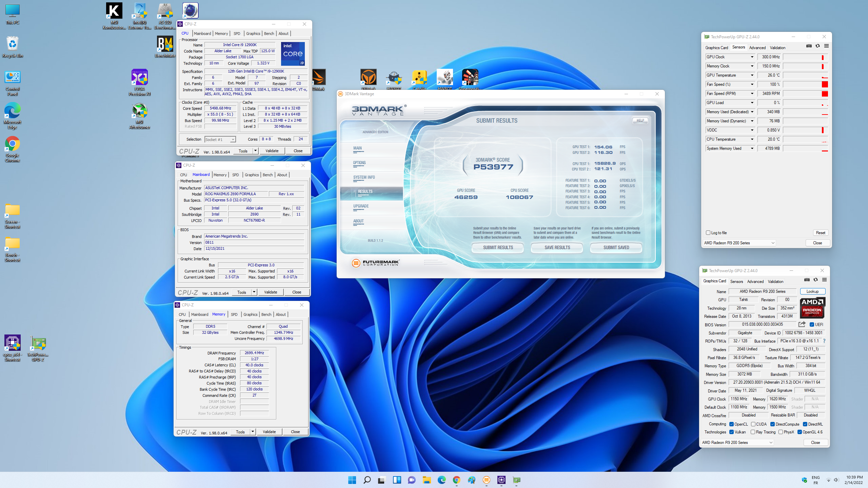
Task: Open SPD tab in CPU-Z Memory window
Action: click(234, 314)
